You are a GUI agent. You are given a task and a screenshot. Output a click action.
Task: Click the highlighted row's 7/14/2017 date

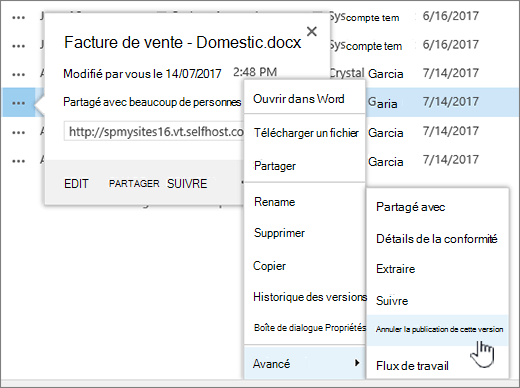pyautogui.click(x=451, y=101)
